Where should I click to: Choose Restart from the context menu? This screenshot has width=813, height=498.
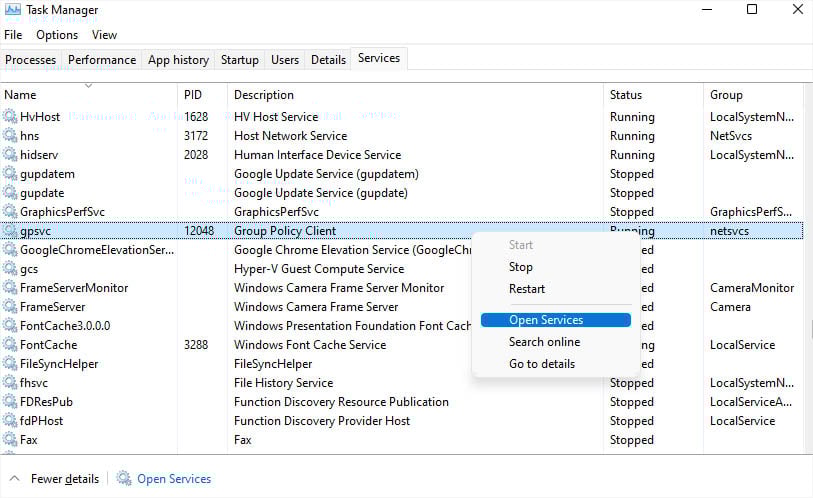click(x=526, y=289)
